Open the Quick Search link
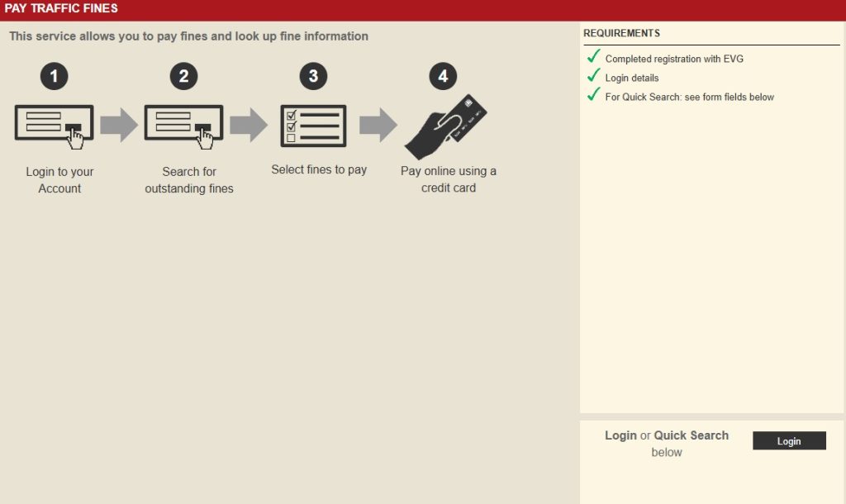The width and height of the screenshot is (846, 504). (x=692, y=435)
